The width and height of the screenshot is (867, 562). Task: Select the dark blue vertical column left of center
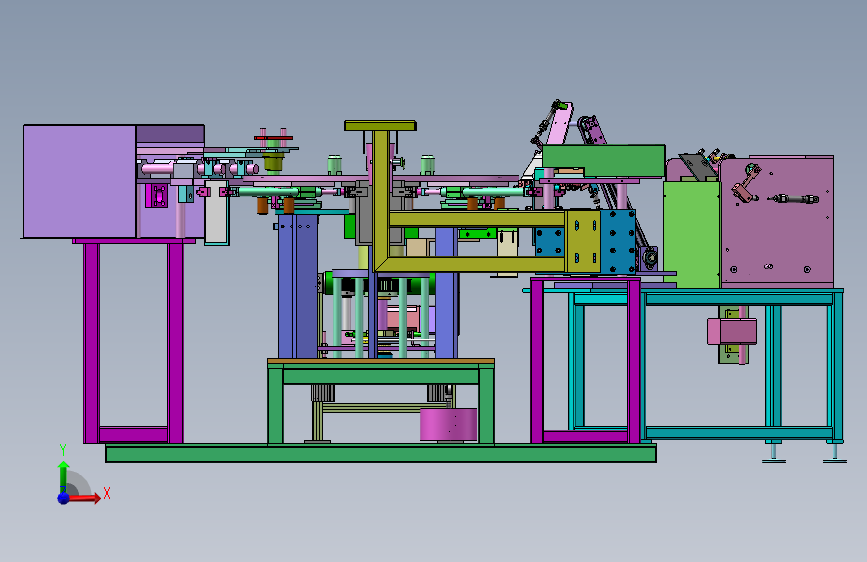298,287
